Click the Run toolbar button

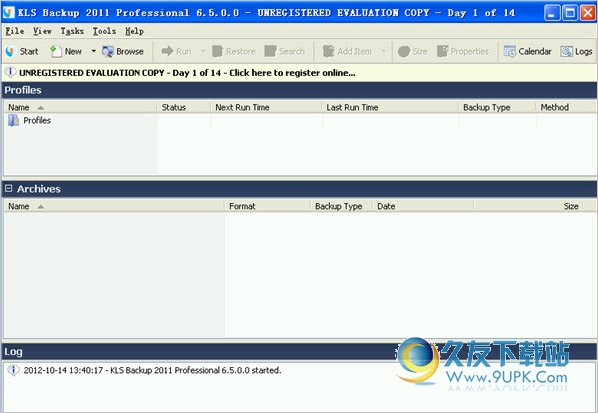pos(176,51)
